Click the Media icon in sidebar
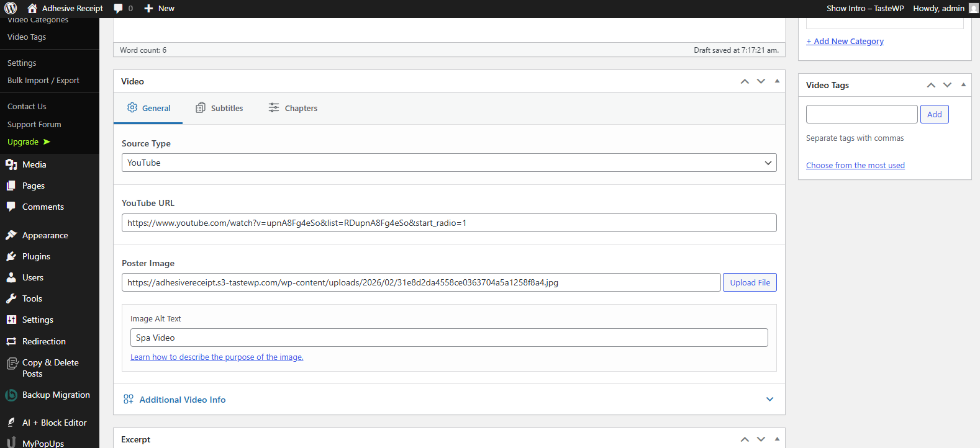 tap(11, 164)
